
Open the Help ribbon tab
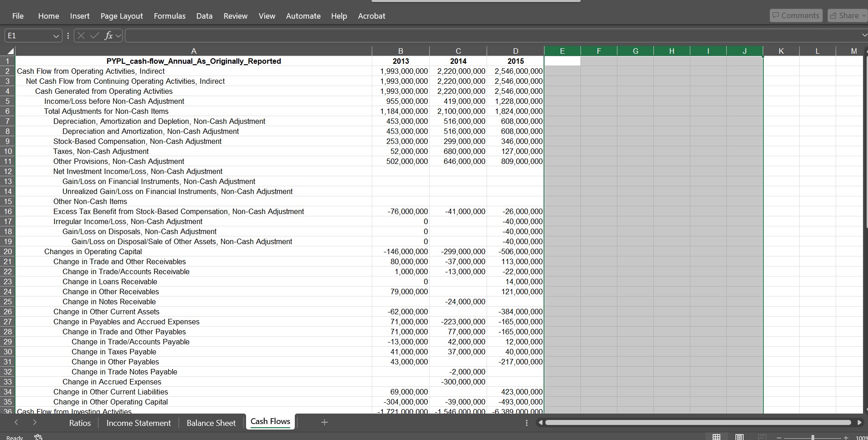[x=339, y=16]
